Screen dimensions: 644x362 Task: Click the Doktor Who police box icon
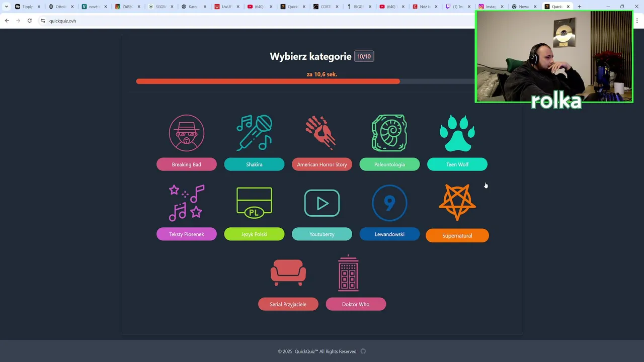click(x=348, y=273)
